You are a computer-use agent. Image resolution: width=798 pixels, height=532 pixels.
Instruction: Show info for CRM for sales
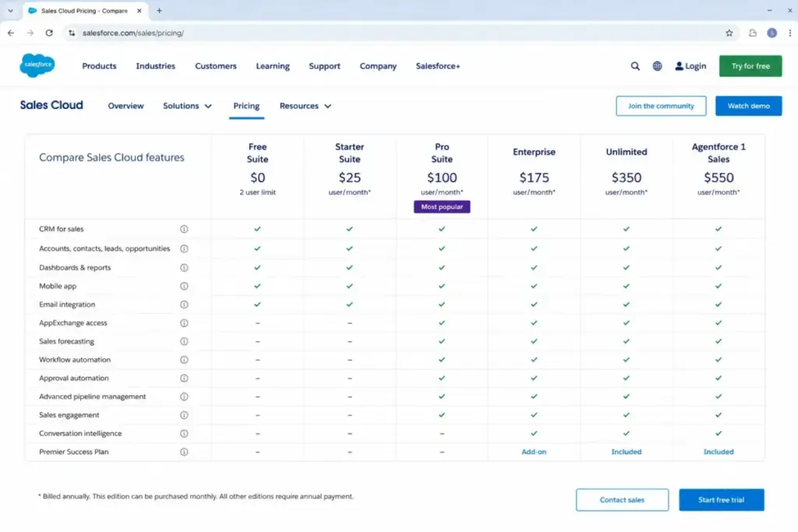pyautogui.click(x=184, y=229)
